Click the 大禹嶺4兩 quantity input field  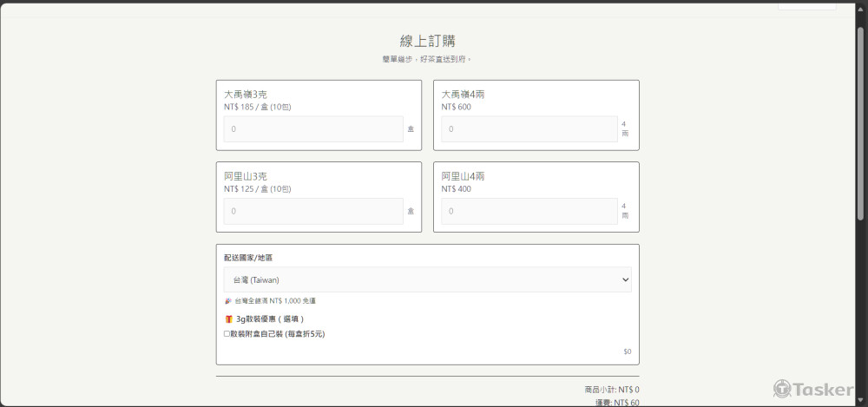(529, 129)
